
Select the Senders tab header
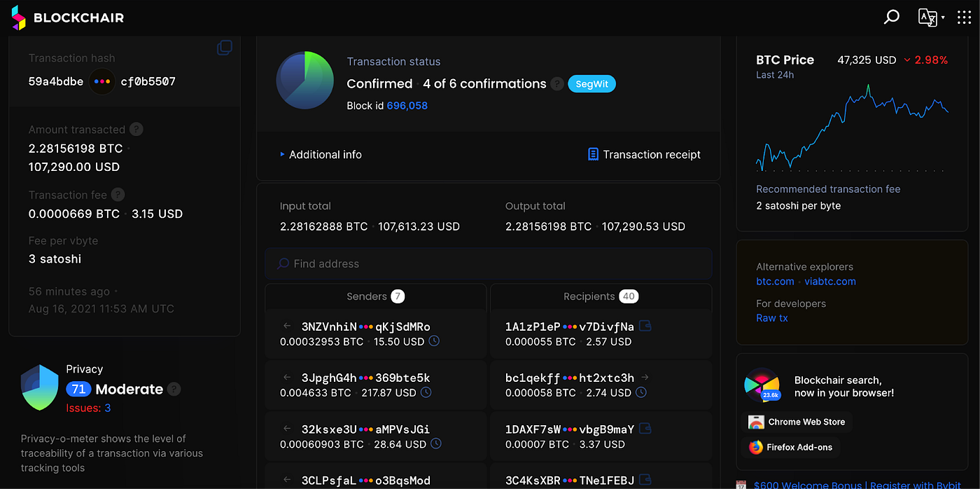tap(375, 296)
